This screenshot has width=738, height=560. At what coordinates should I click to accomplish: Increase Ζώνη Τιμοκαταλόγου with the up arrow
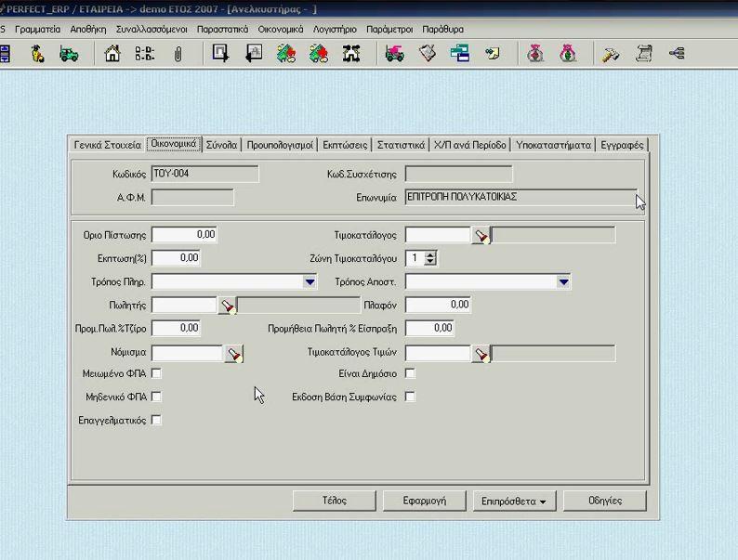pyautogui.click(x=430, y=254)
